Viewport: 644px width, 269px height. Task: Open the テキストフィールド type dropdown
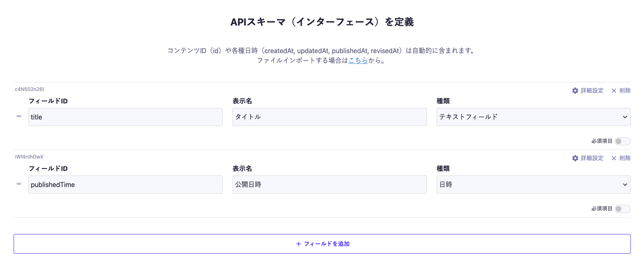pos(533,117)
